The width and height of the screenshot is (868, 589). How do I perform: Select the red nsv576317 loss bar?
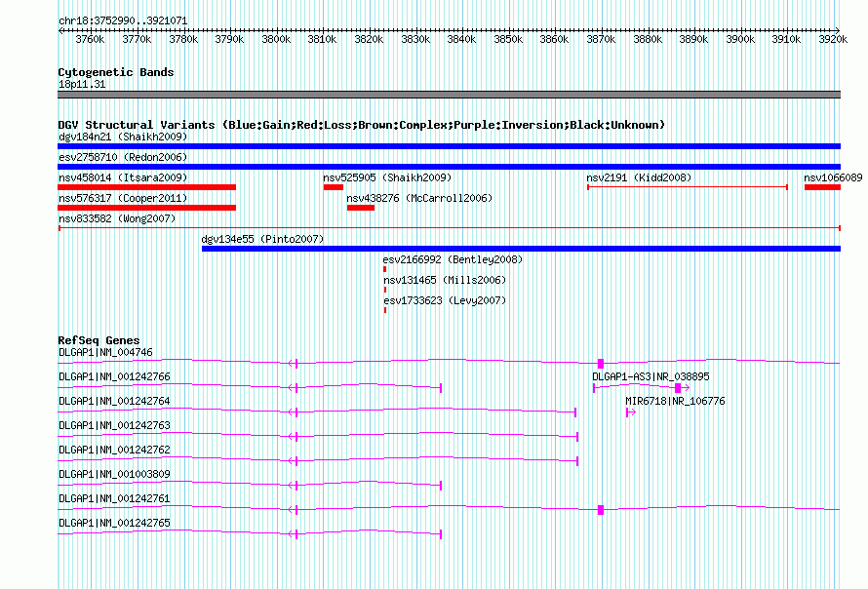click(x=146, y=208)
